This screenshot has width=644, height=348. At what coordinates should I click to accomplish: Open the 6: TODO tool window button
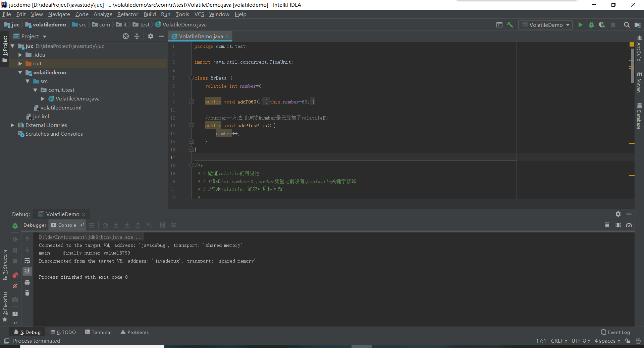[x=63, y=332]
